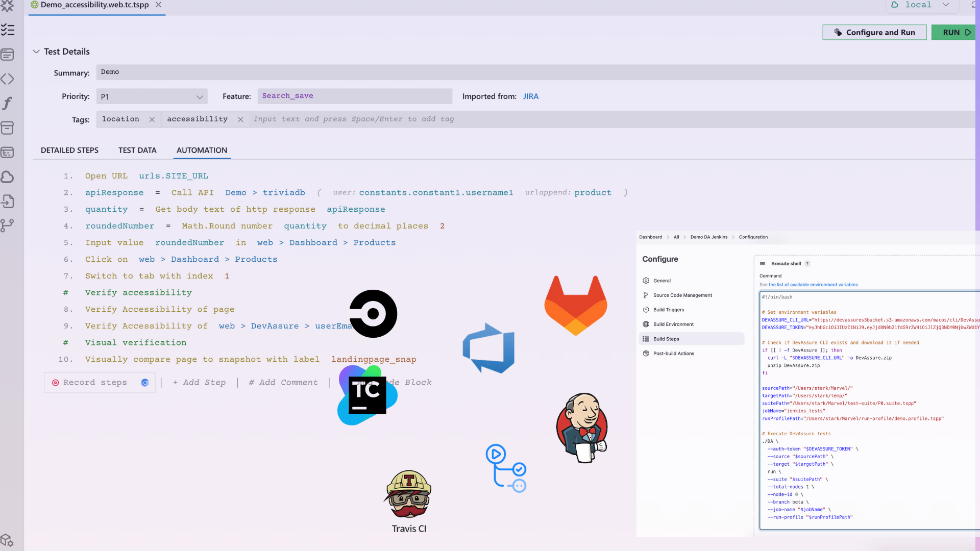Open the list panel sidebar icon
This screenshot has height=551, width=980.
coord(8,55)
